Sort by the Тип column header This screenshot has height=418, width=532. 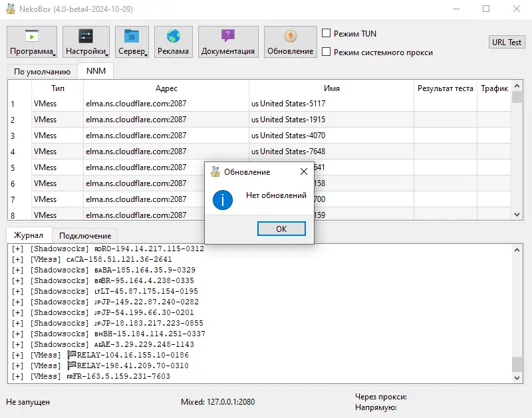(x=57, y=88)
